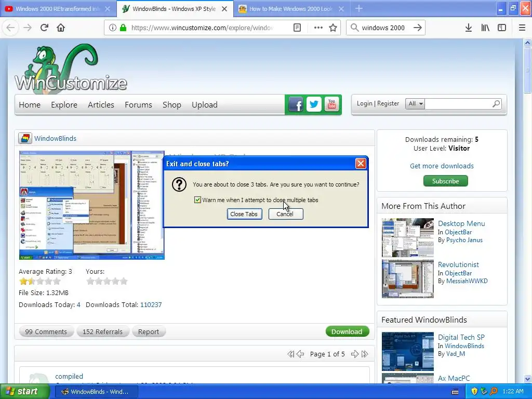
Task: Click the green Download button
Action: coord(347,331)
